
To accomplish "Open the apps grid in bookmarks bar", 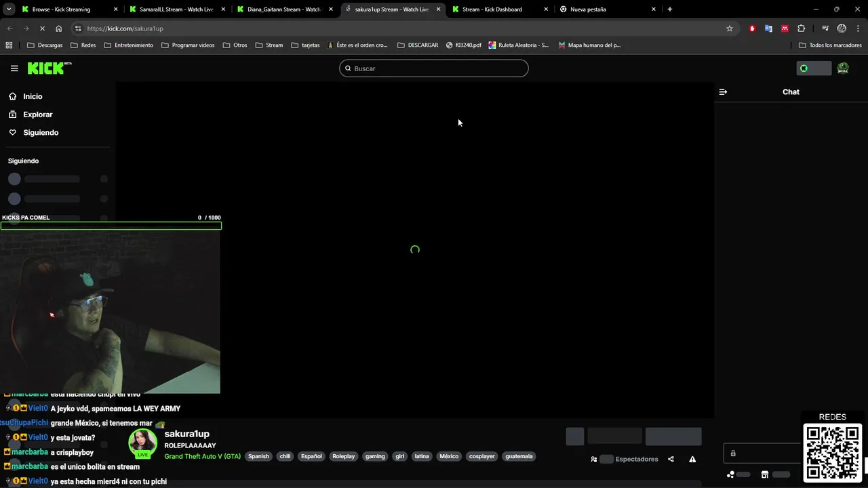I will pos(9,45).
